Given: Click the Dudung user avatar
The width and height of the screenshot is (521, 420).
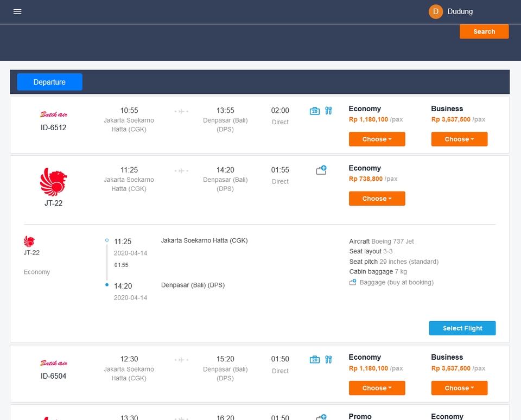Looking at the screenshot, I should (436, 11).
